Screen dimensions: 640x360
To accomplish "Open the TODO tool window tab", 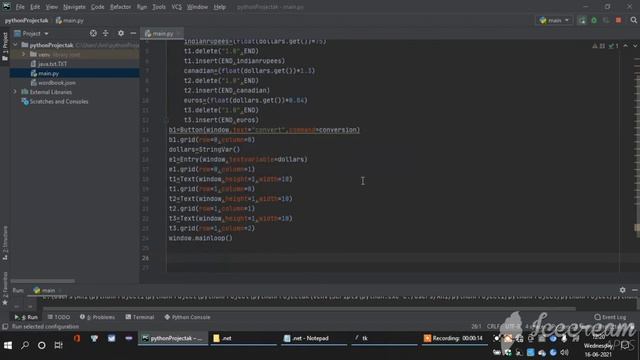I will (x=59, y=317).
